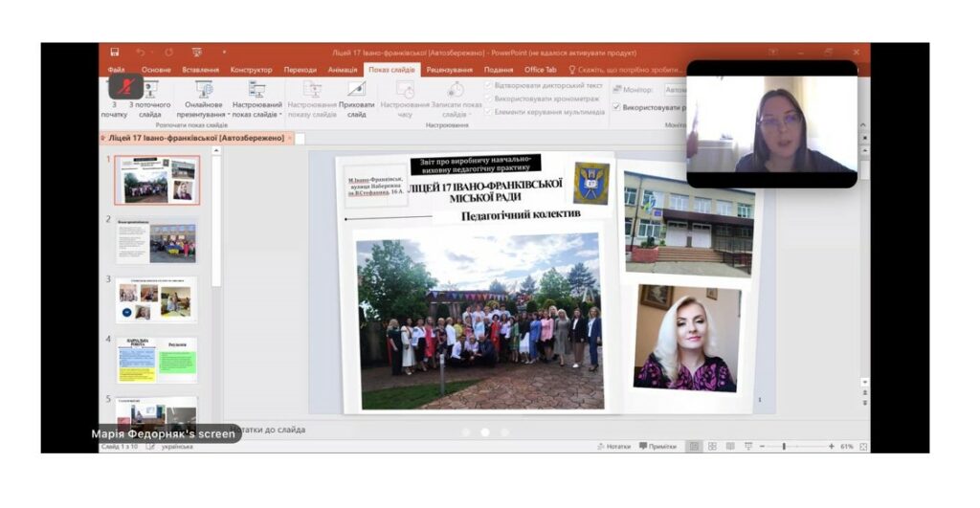The width and height of the screenshot is (980, 508).
Task: Click the Save icon in the title bar
Action: click(115, 52)
